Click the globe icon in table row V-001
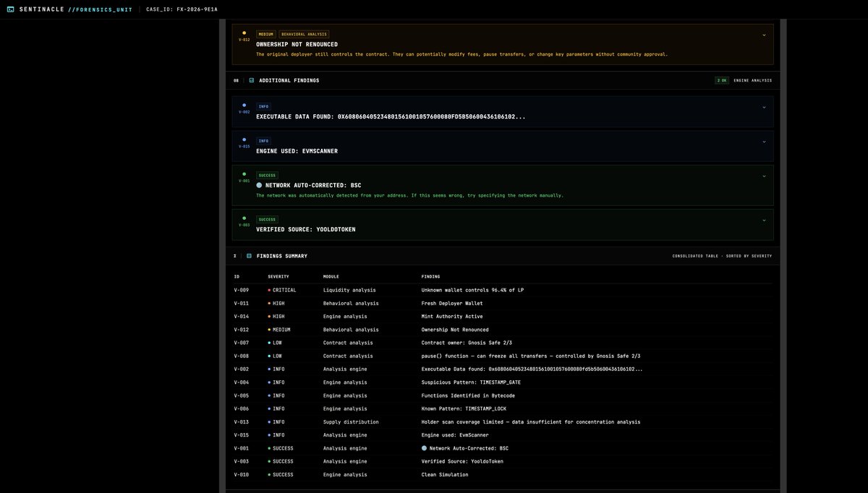The width and height of the screenshot is (868, 493). [x=425, y=448]
